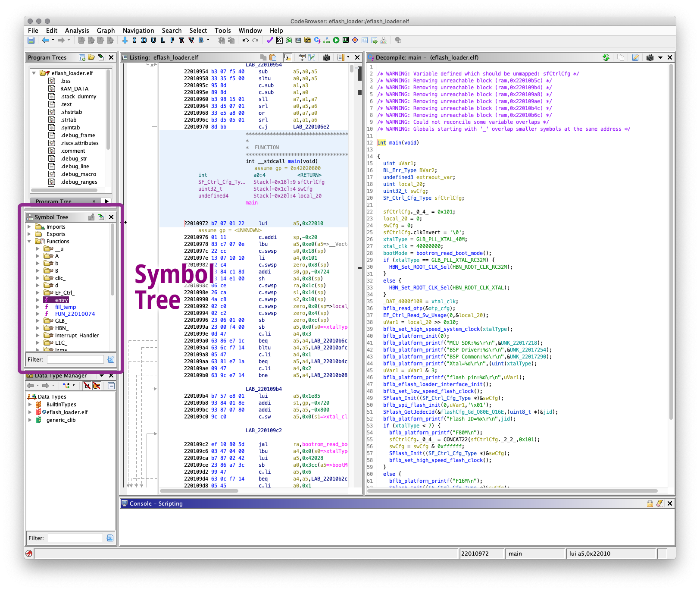Screen dimensions: 700x591
Task: Select the entry function in Symbol Tree
Action: click(61, 300)
